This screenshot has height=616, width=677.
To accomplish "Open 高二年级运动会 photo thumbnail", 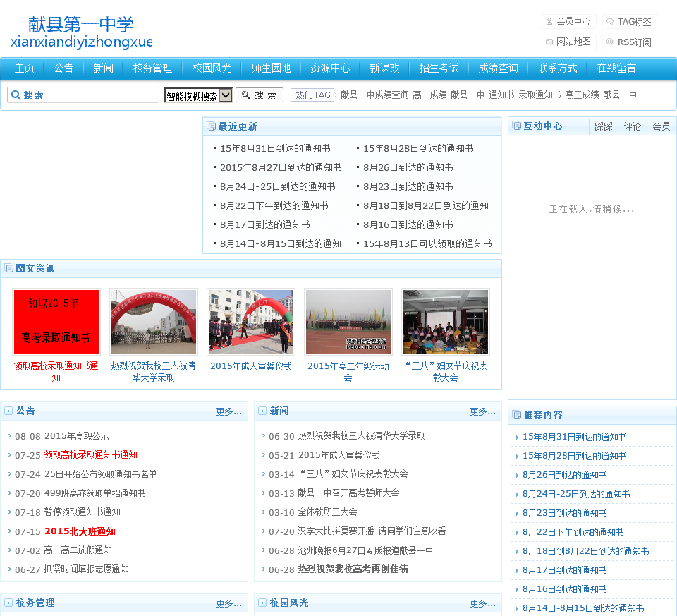I will (348, 322).
